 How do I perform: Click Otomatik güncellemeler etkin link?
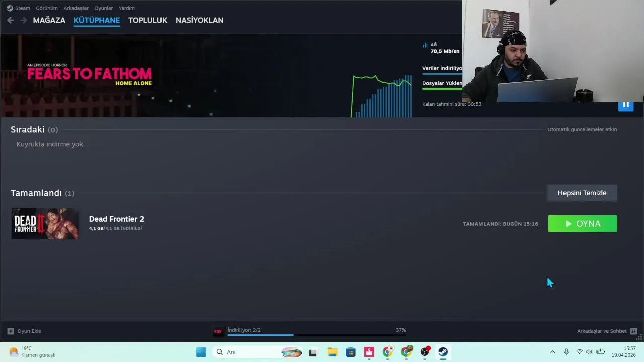pyautogui.click(x=582, y=129)
